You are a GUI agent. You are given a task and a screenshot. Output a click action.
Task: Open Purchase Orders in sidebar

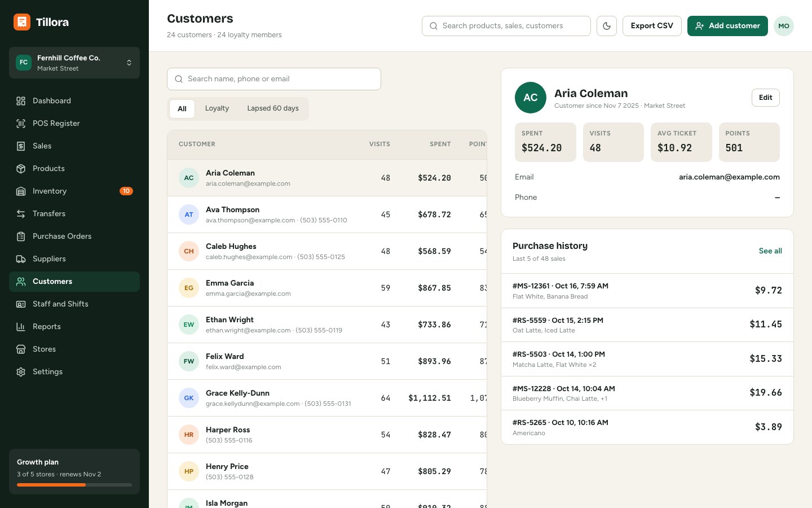pos(74,237)
